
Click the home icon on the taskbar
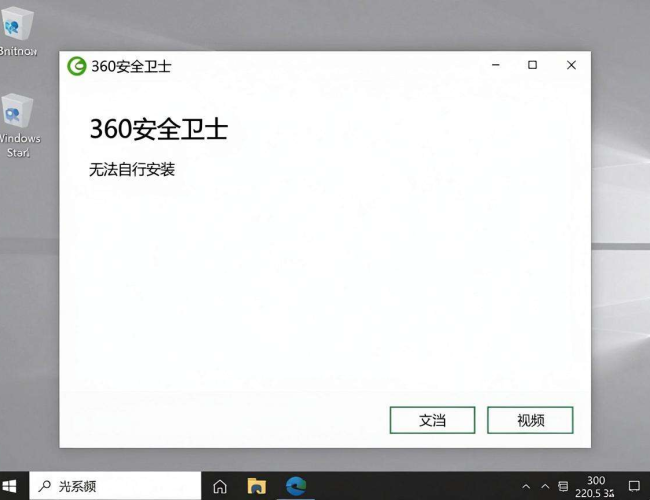pyautogui.click(x=220, y=486)
